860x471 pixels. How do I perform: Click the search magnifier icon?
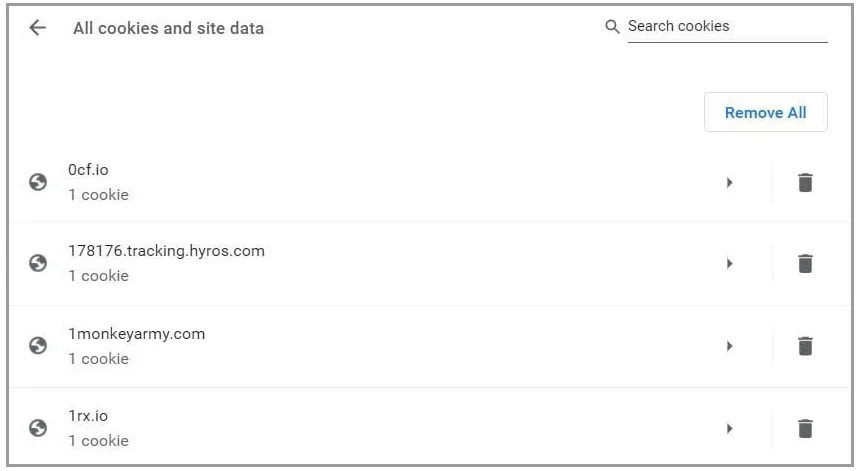(x=612, y=26)
